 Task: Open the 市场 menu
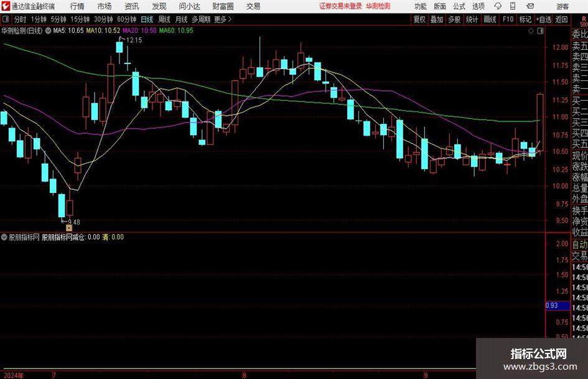click(x=105, y=6)
